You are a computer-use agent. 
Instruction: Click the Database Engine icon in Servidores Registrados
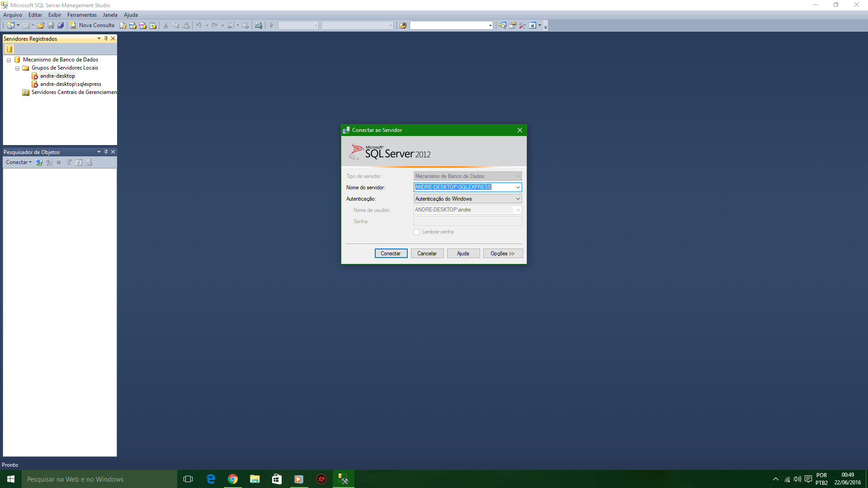click(x=9, y=49)
